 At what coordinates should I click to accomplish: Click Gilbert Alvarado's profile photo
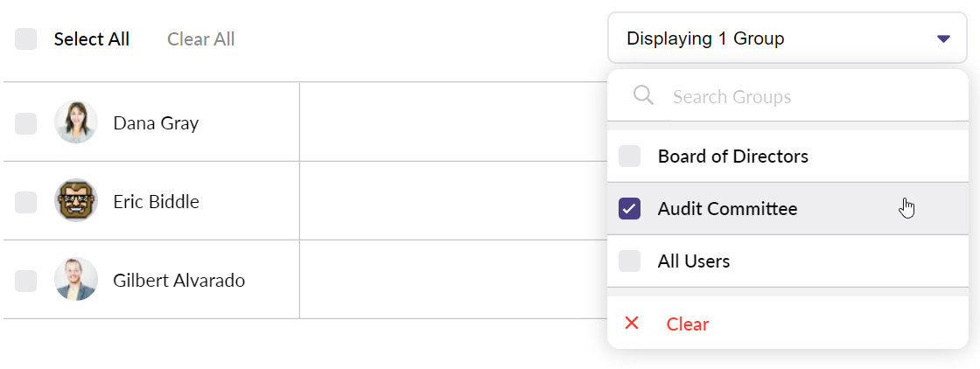[76, 280]
